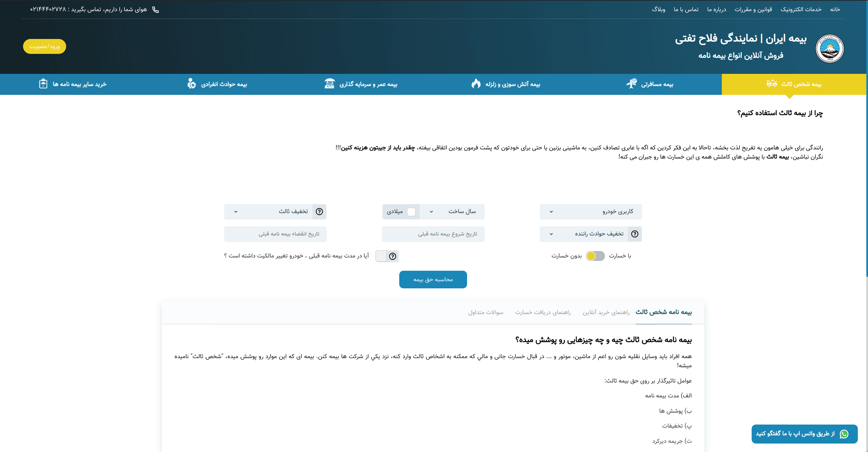Click the ورود/عضویت button

point(44,46)
